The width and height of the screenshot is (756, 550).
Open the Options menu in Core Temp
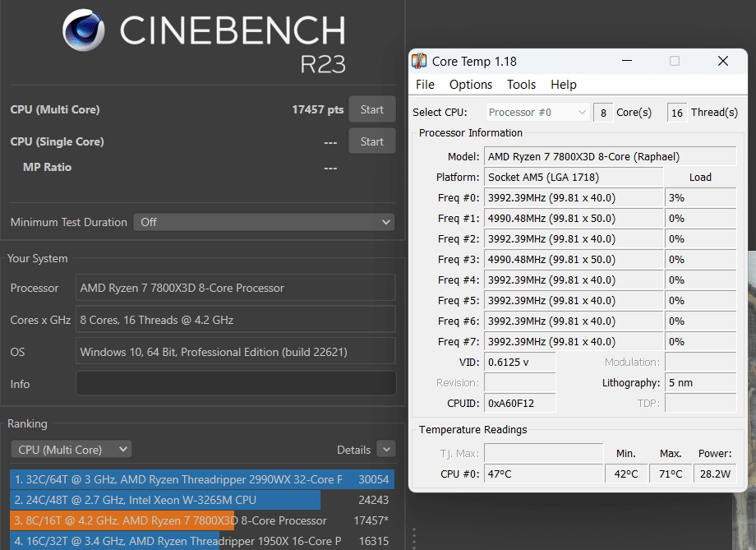[471, 85]
